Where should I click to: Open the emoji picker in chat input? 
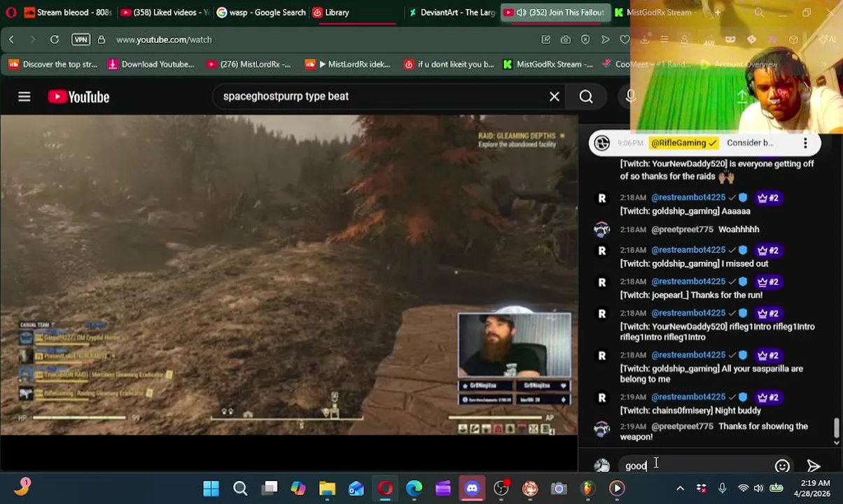pyautogui.click(x=782, y=466)
